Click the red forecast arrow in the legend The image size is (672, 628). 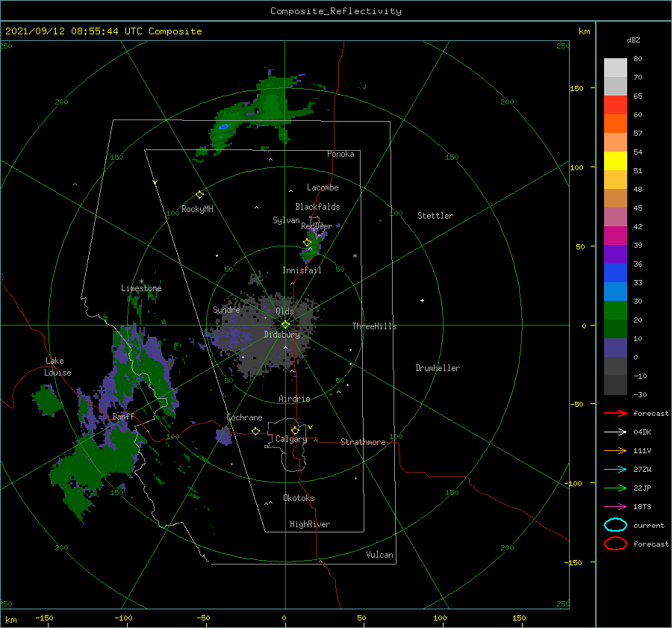click(615, 413)
